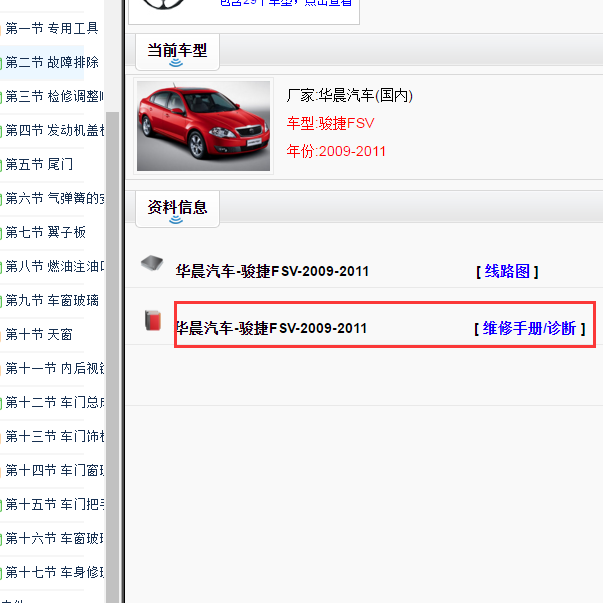
Task: Open 第七节 翼子板 section
Action: pos(45,232)
